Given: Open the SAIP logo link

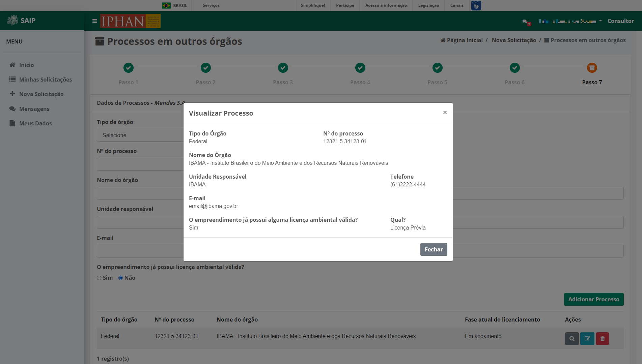Looking at the screenshot, I should [x=21, y=21].
